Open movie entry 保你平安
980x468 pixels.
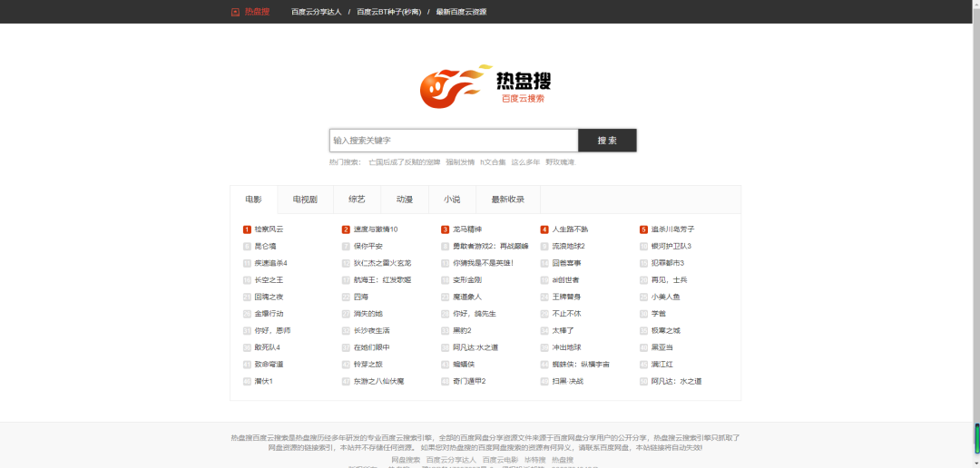[x=368, y=246]
